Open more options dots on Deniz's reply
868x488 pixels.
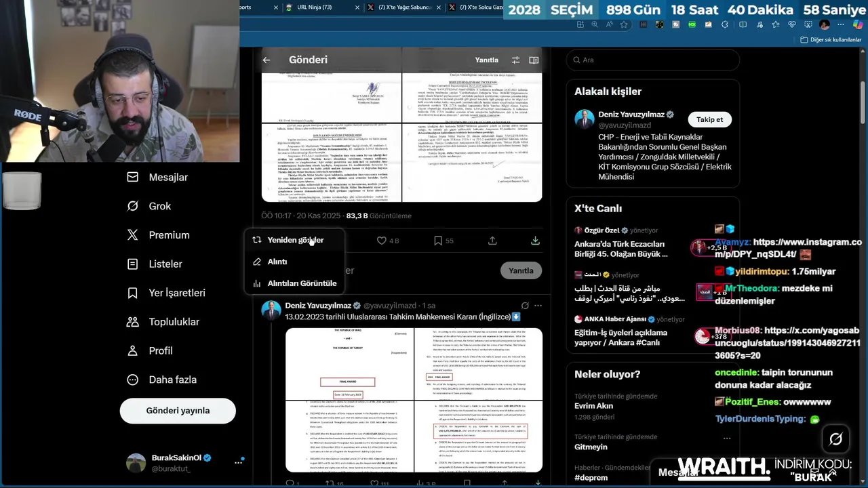[x=538, y=306]
